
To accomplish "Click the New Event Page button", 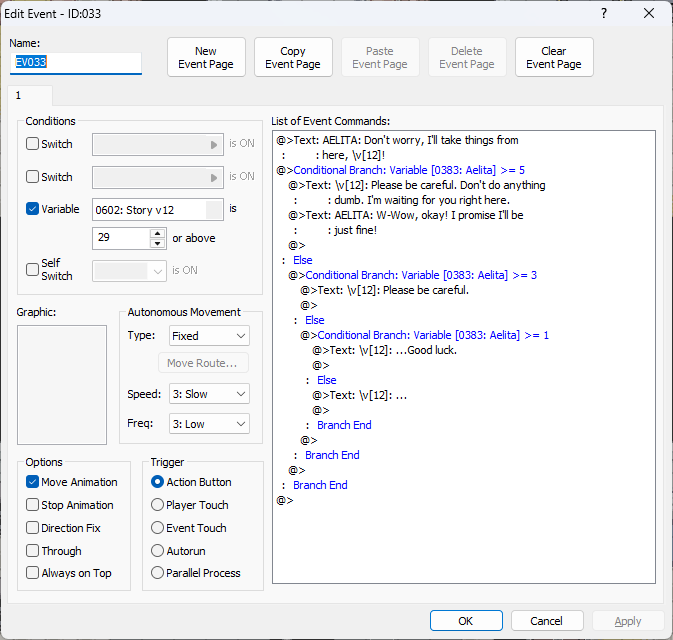I will click(x=206, y=57).
